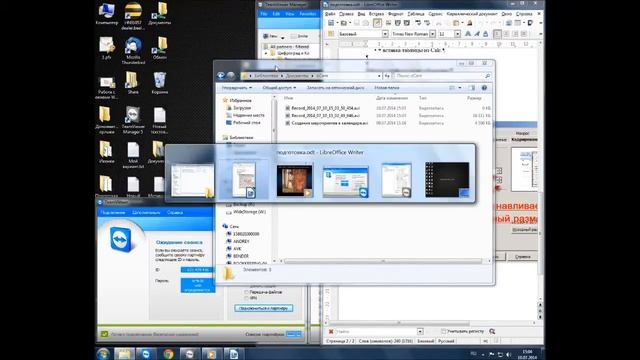Open the address bar history dropdown in Explorer
The height and width of the screenshot is (360, 640).
tap(380, 76)
